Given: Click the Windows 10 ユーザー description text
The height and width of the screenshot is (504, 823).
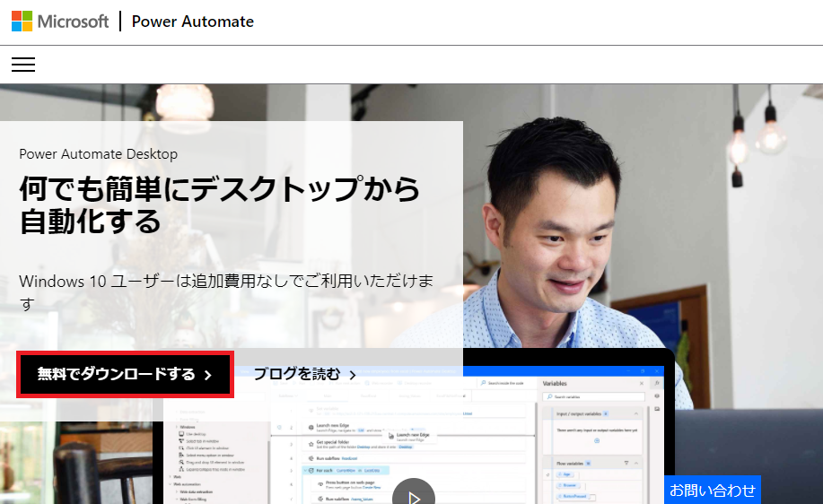Looking at the screenshot, I should 226,291.
